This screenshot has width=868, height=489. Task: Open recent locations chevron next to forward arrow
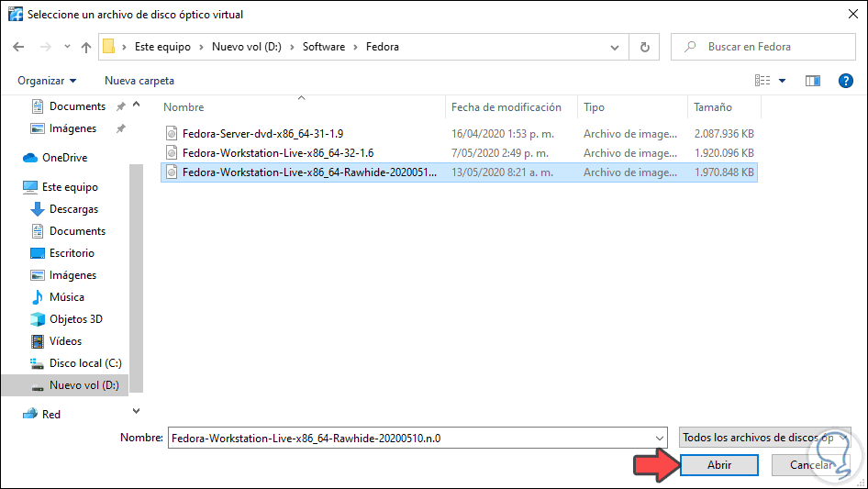coord(67,47)
